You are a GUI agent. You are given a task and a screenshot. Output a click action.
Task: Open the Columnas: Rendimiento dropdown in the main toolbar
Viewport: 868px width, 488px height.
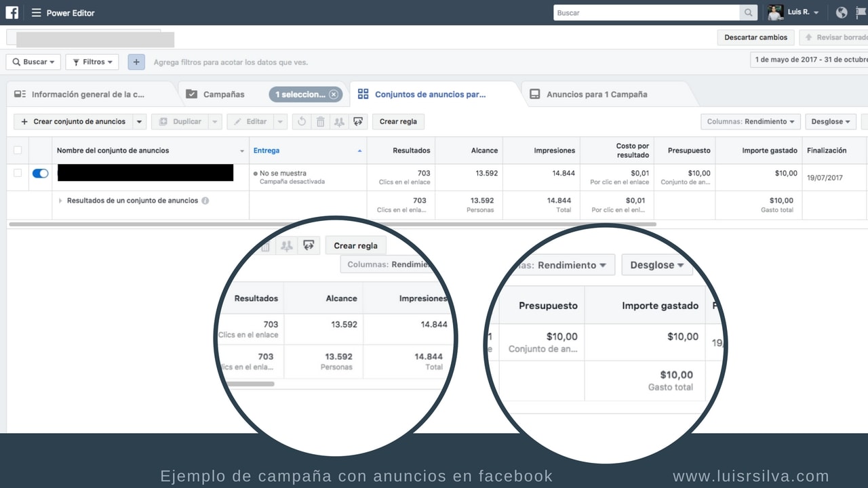[x=751, y=121]
